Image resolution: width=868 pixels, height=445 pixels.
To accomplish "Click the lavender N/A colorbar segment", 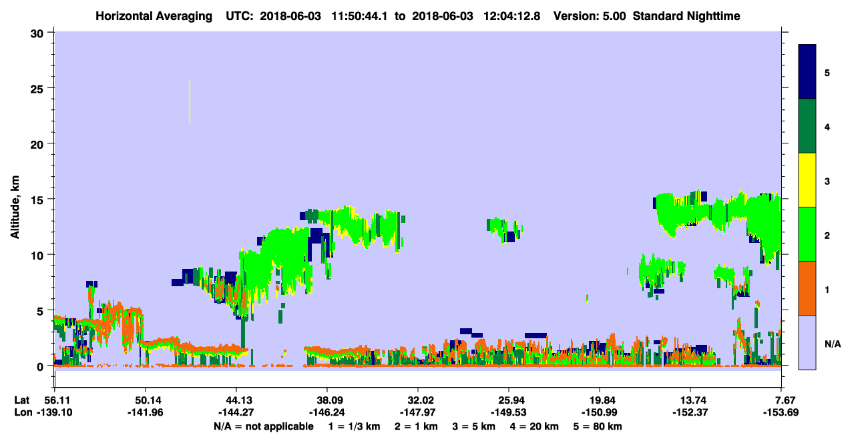I will 807,342.
